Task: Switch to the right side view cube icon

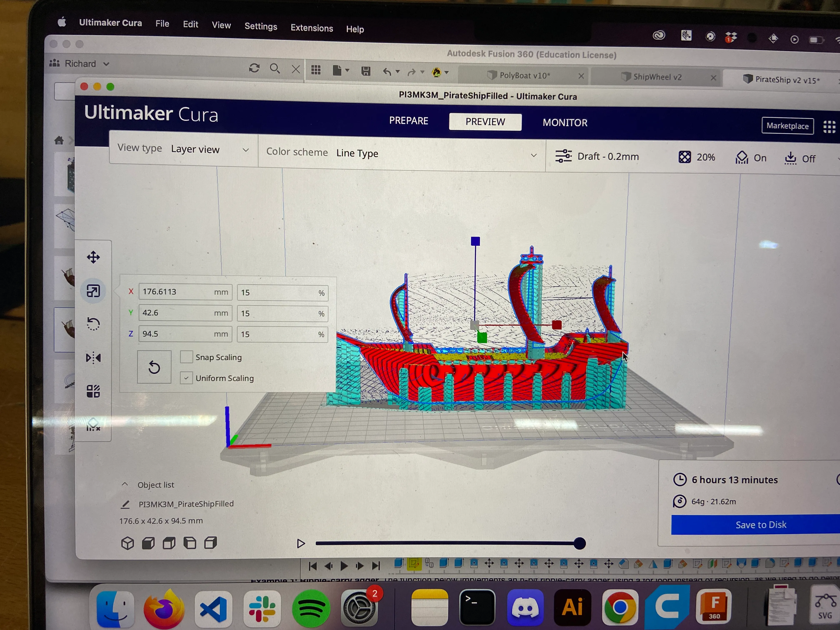Action: [210, 543]
